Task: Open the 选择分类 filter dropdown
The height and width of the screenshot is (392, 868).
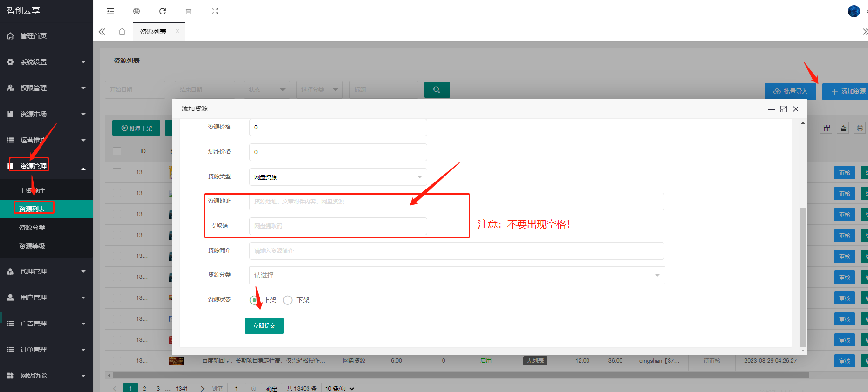Action: click(320, 90)
